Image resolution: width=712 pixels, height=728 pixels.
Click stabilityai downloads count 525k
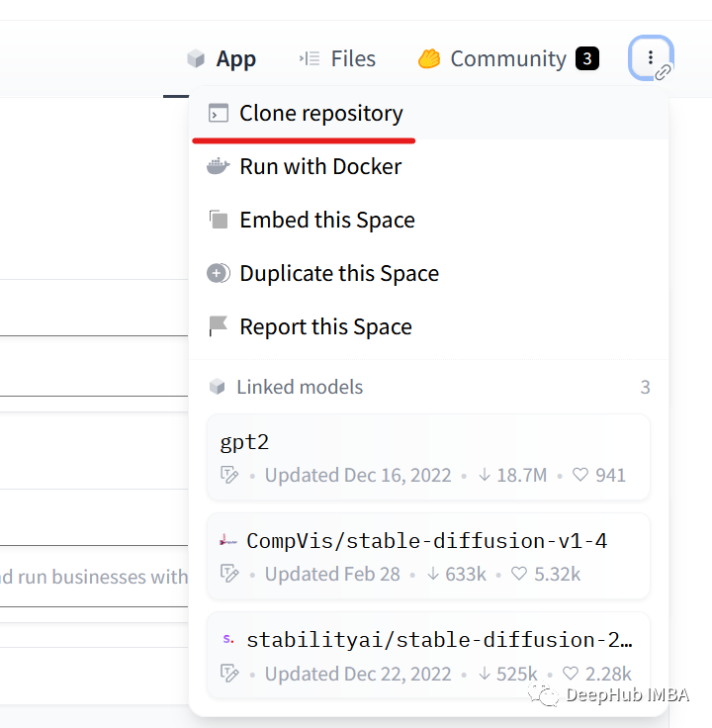pos(516,674)
